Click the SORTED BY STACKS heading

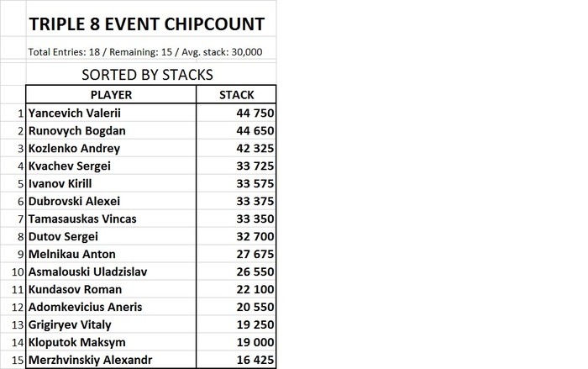click(x=147, y=75)
